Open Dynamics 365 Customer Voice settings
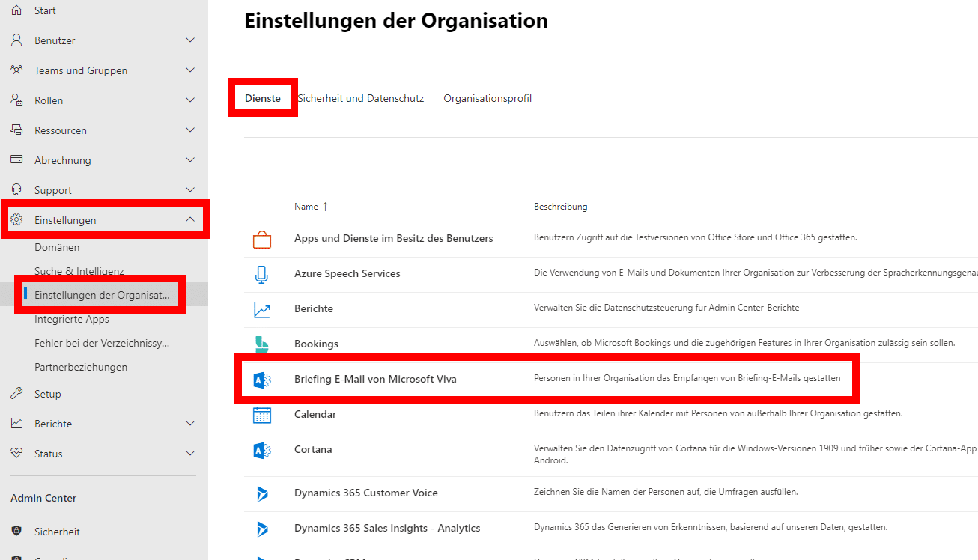 click(366, 493)
